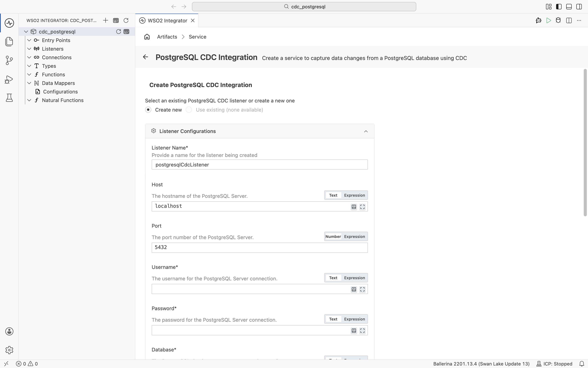Switch Password input to Expression mode
Image resolution: width=588 pixels, height=368 pixels.
pos(354,319)
